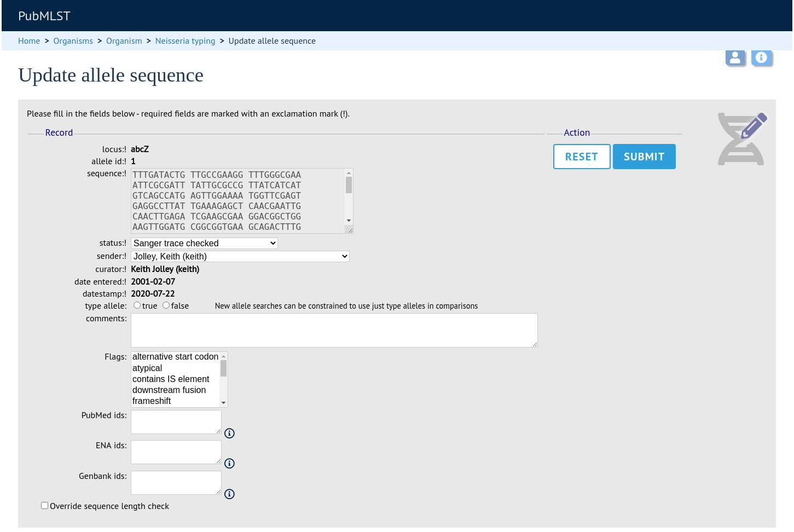Set type allele to true

tap(137, 305)
